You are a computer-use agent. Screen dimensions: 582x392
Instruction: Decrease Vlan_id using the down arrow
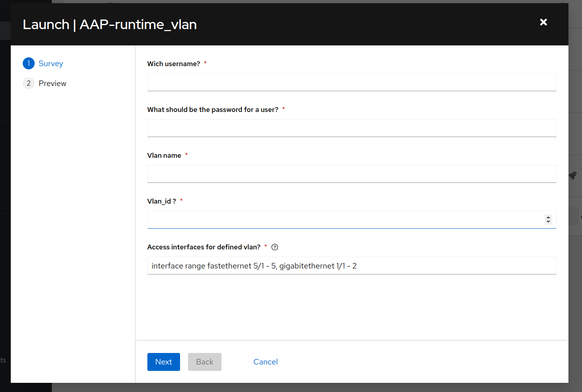pyautogui.click(x=548, y=222)
